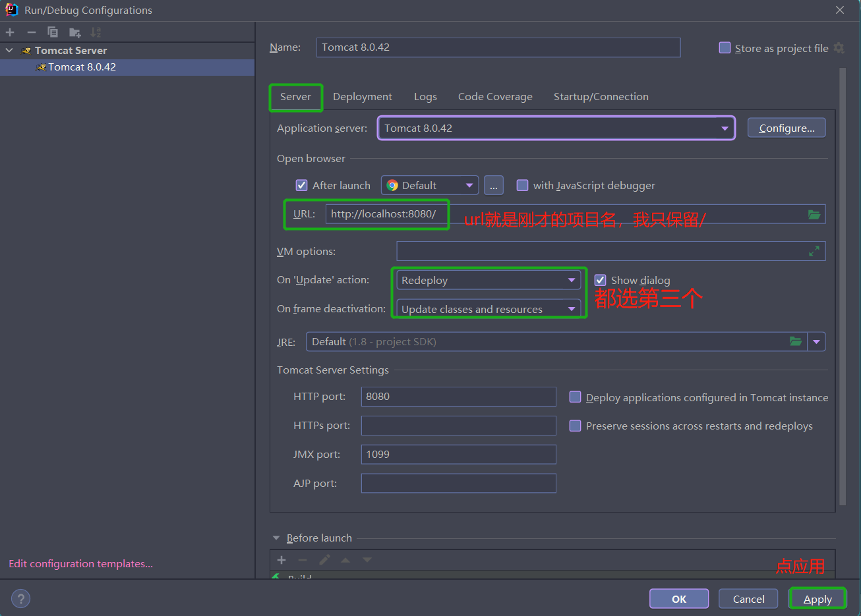The height and width of the screenshot is (616, 861).
Task: Click the AJP port field
Action: coord(459,484)
